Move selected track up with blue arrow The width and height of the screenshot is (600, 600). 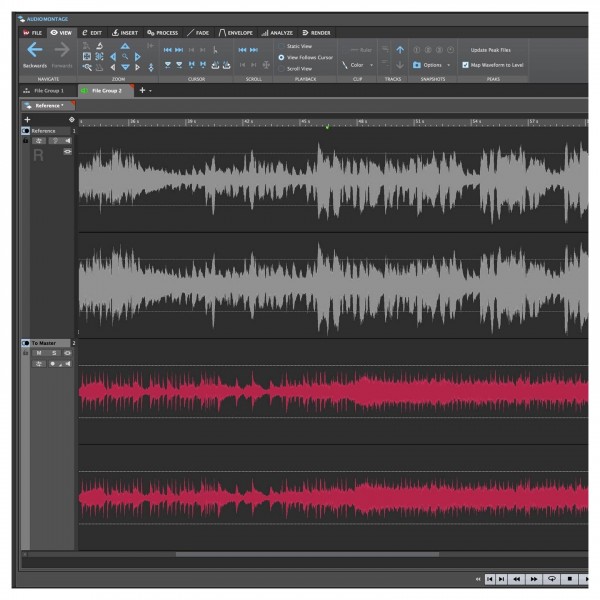pyautogui.click(x=400, y=48)
